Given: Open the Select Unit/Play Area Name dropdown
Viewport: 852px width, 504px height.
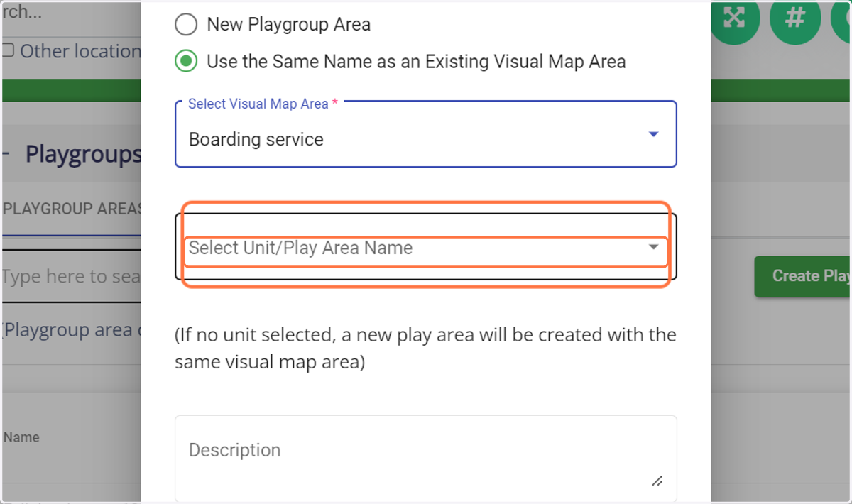Looking at the screenshot, I should point(426,248).
